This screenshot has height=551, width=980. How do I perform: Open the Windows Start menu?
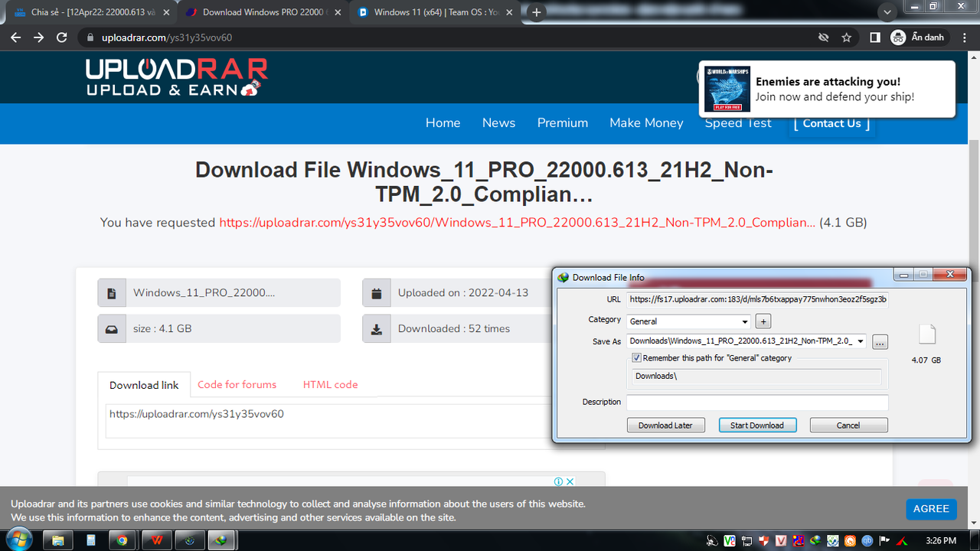click(x=18, y=540)
